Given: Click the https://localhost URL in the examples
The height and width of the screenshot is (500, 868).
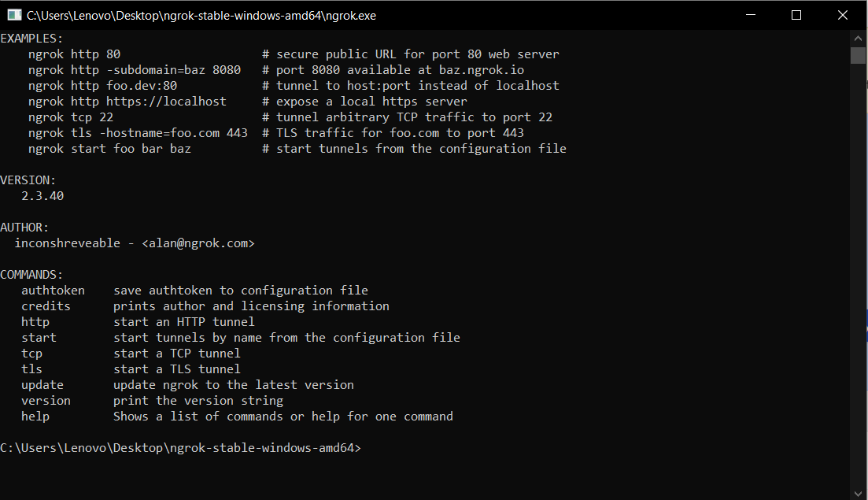Looking at the screenshot, I should tap(166, 102).
